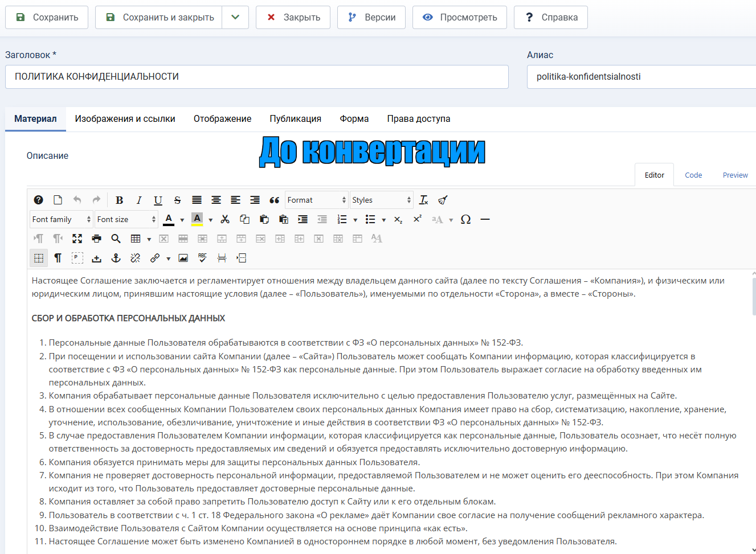The image size is (756, 554).
Task: Switch editor to fullscreen mode
Action: coord(77,239)
